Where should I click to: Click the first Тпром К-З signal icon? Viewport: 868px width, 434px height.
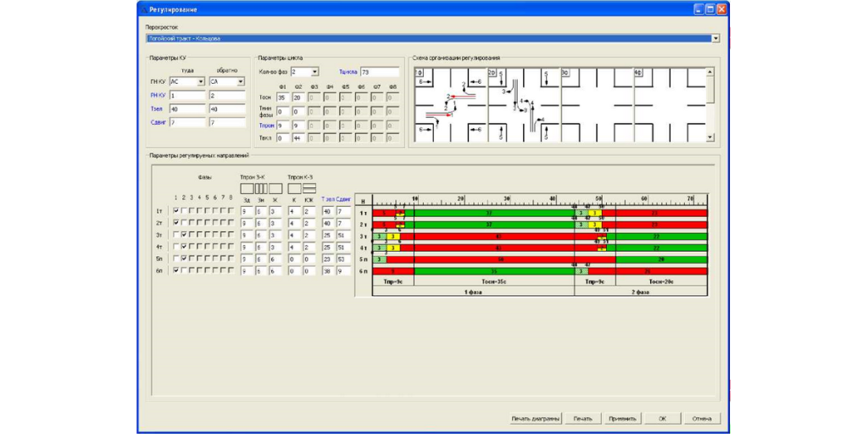coord(294,188)
